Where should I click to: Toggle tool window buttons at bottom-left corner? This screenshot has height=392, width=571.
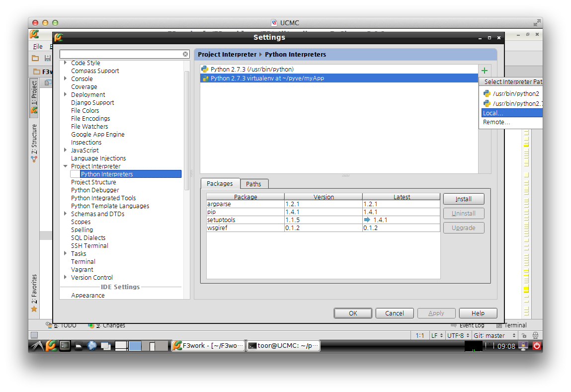coord(34,335)
